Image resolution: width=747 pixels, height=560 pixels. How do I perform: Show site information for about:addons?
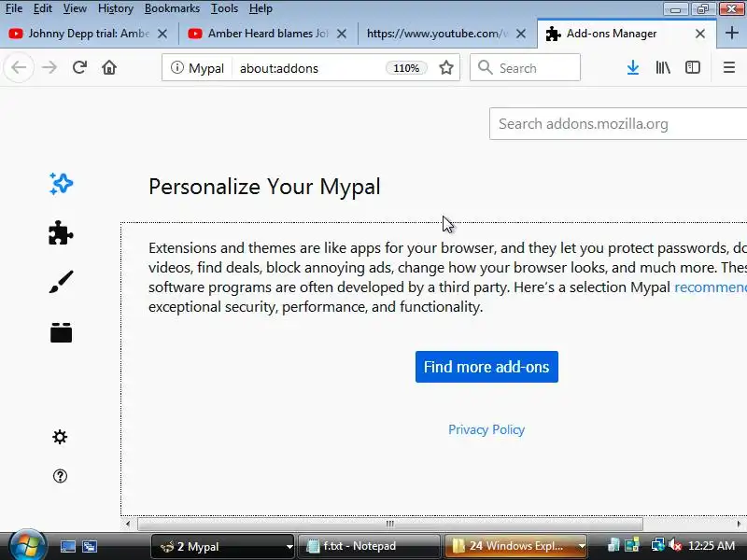[177, 67]
